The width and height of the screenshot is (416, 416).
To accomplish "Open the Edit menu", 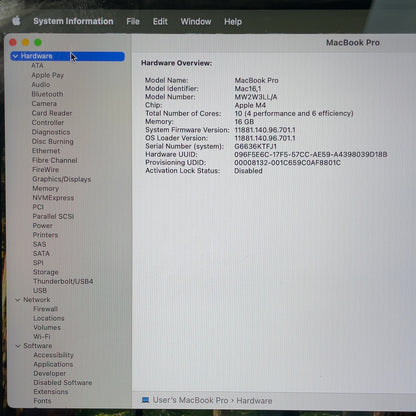I will 160,22.
